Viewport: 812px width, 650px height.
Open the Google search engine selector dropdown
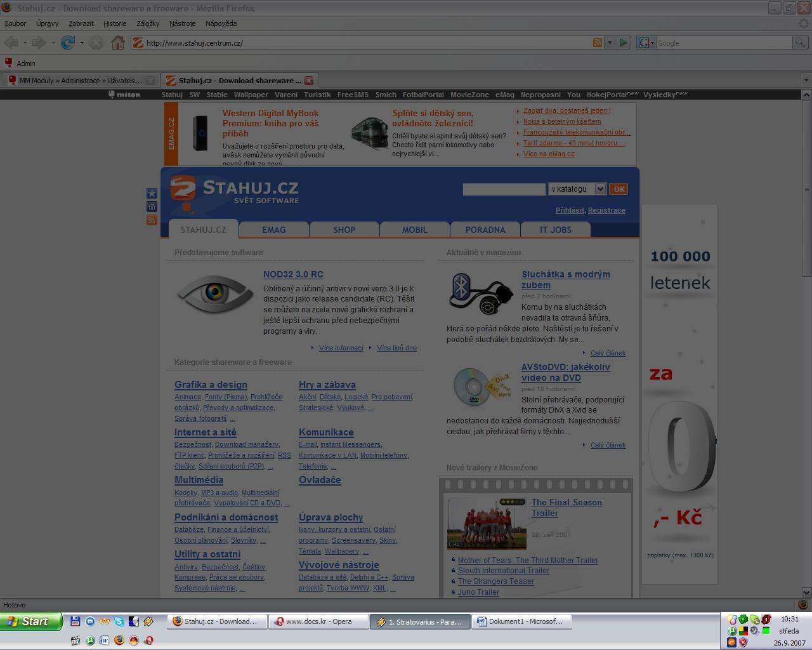(646, 43)
